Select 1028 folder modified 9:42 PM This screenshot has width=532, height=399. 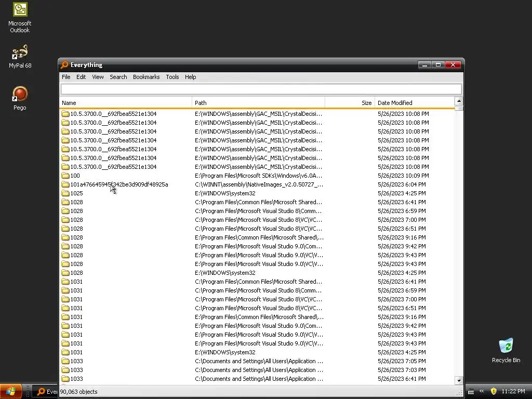pos(76,246)
